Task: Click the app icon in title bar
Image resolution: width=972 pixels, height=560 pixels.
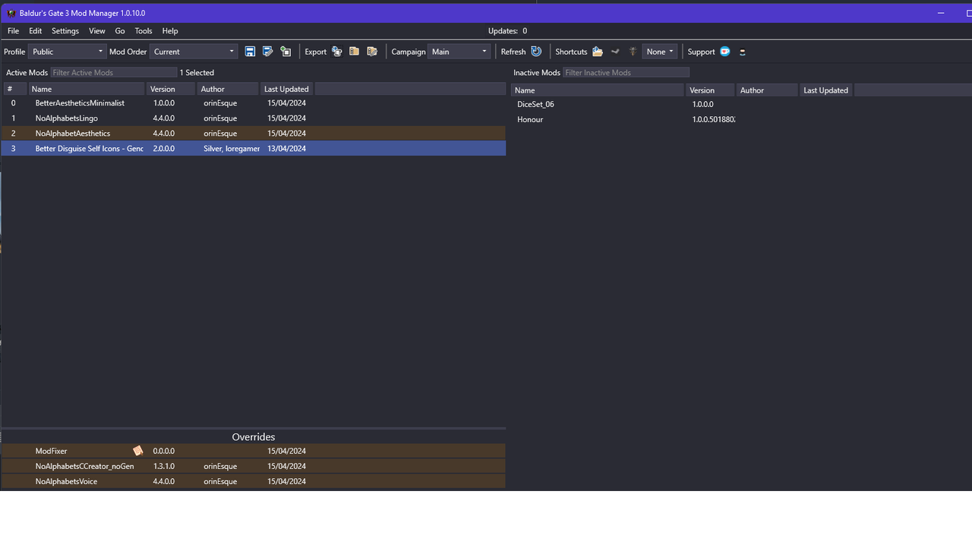Action: 11,13
